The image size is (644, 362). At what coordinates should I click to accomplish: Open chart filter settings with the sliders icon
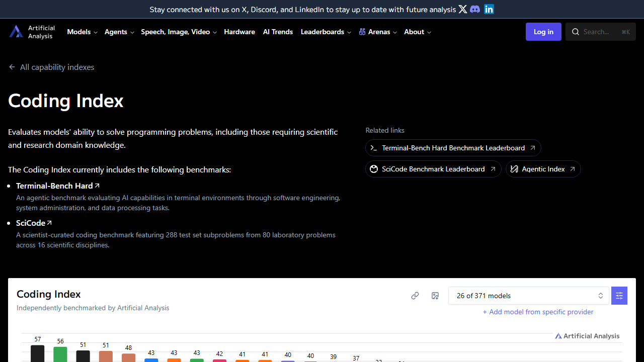(619, 296)
